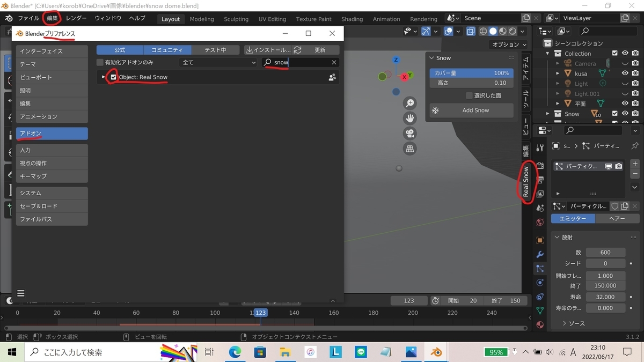This screenshot has height=362, width=644.
Task: Open the オプション dropdown in viewport
Action: [509, 45]
